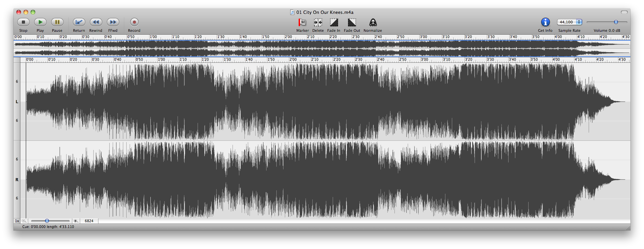Fast forward with the FFwd button
This screenshot has width=644, height=249.
(x=113, y=22)
